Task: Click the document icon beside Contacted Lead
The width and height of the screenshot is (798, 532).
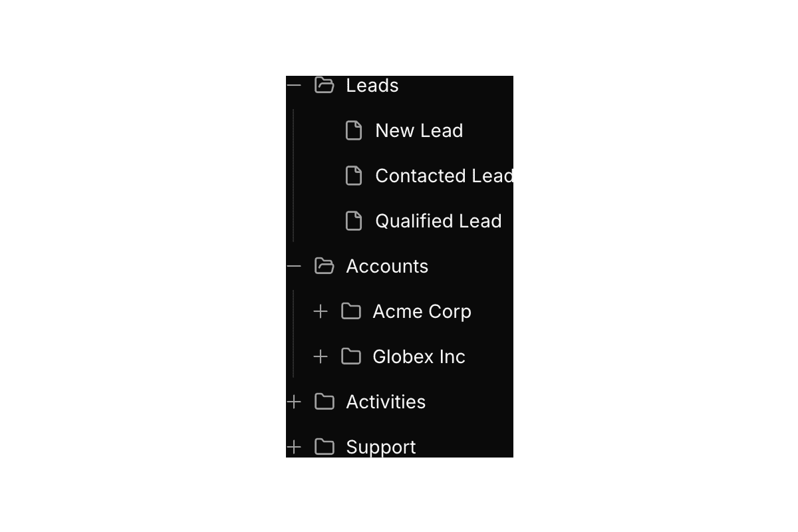Action: click(x=354, y=176)
